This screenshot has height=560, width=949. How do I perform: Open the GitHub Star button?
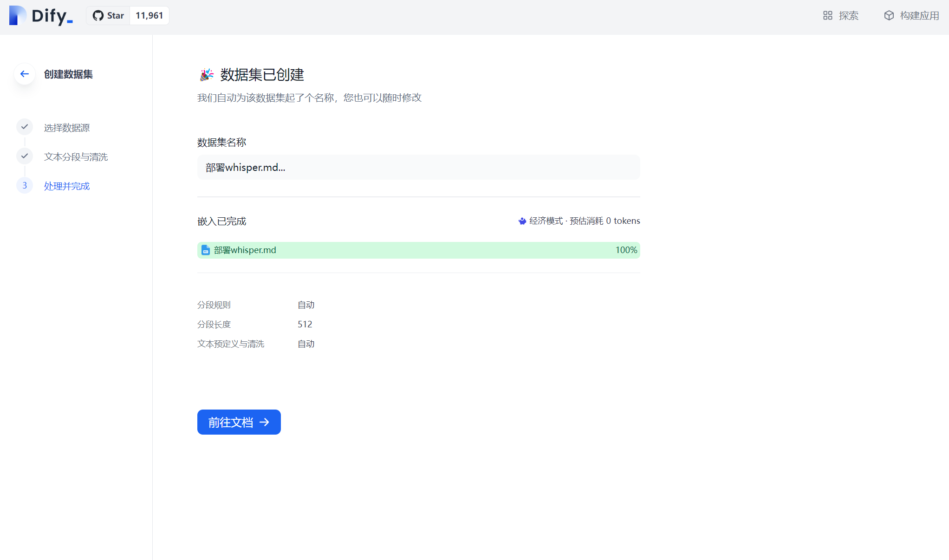point(108,16)
